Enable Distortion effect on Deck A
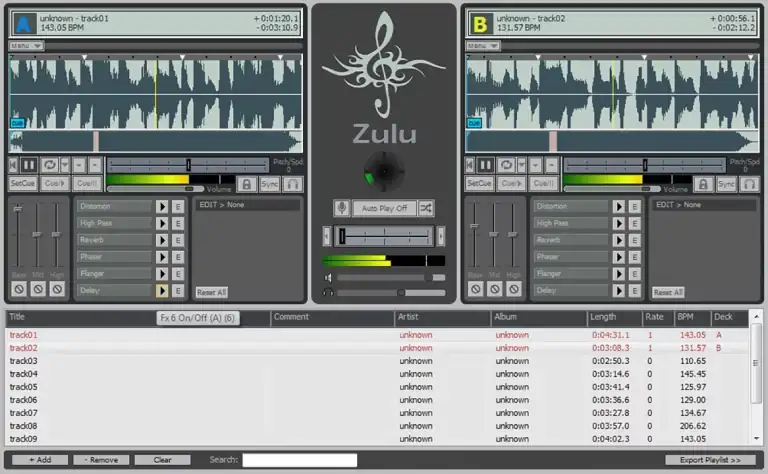768x474 pixels. point(162,207)
